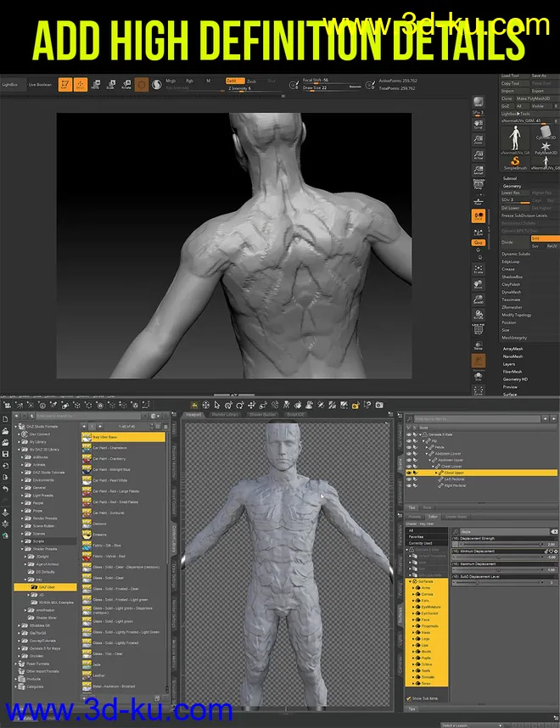Select the SimpleBrush tool thumbnail
560x728 pixels.
(x=515, y=162)
